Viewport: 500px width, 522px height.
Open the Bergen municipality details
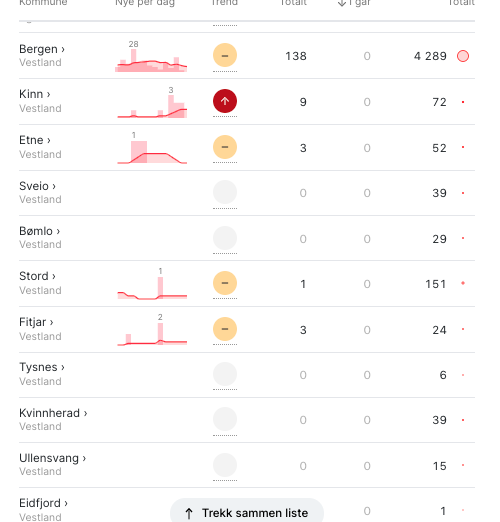tap(42, 49)
